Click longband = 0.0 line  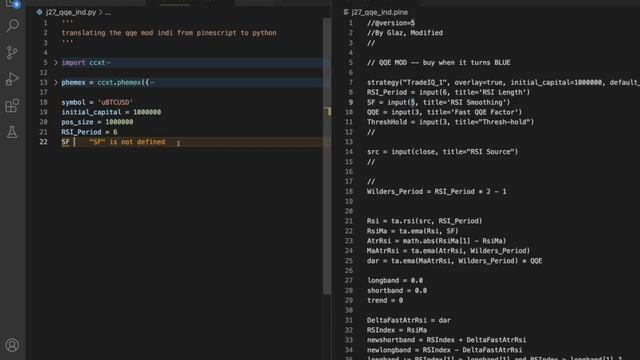395,280
